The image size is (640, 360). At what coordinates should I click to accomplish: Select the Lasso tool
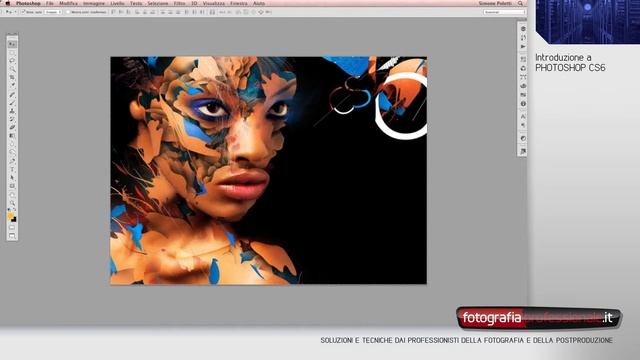click(x=12, y=60)
